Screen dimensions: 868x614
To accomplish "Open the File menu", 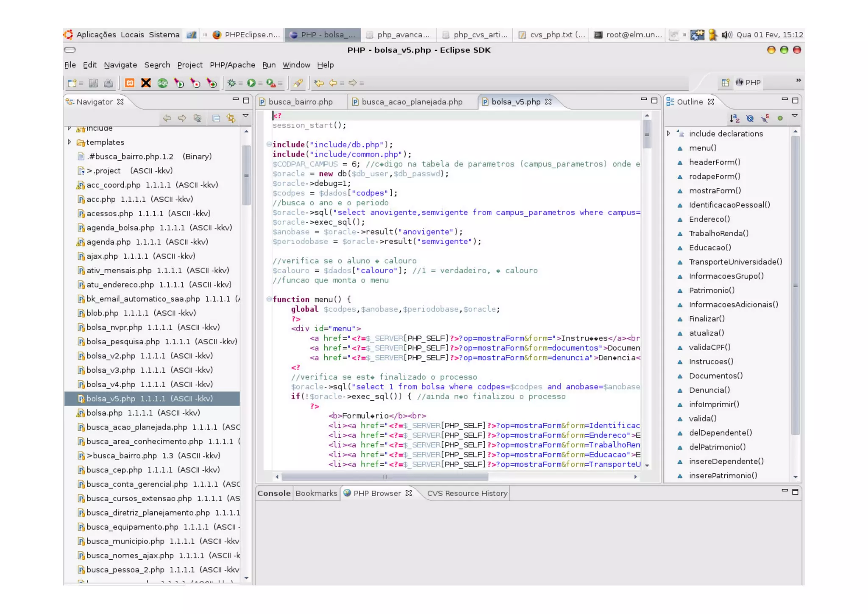I will point(70,65).
